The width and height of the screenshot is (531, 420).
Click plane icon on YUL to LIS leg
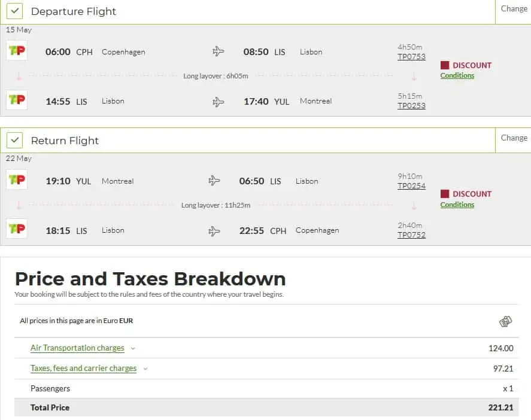pos(214,181)
